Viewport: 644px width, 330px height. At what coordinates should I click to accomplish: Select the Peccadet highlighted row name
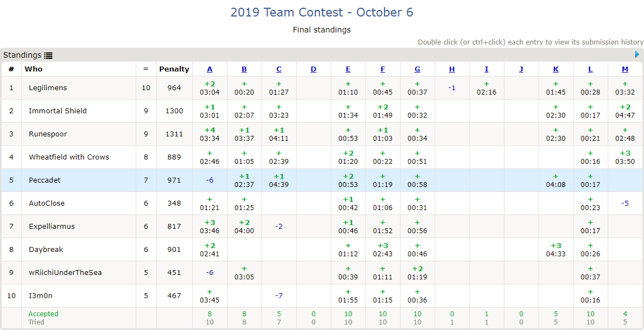click(45, 180)
